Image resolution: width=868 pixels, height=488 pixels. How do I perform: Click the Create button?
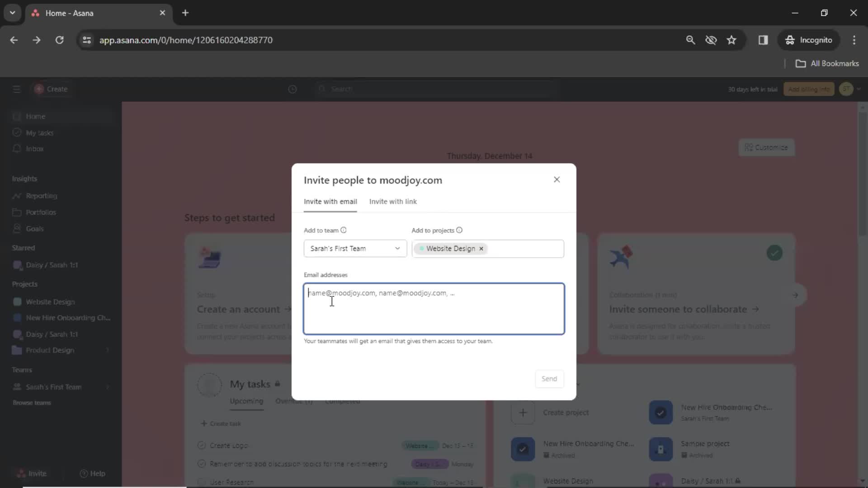point(51,89)
